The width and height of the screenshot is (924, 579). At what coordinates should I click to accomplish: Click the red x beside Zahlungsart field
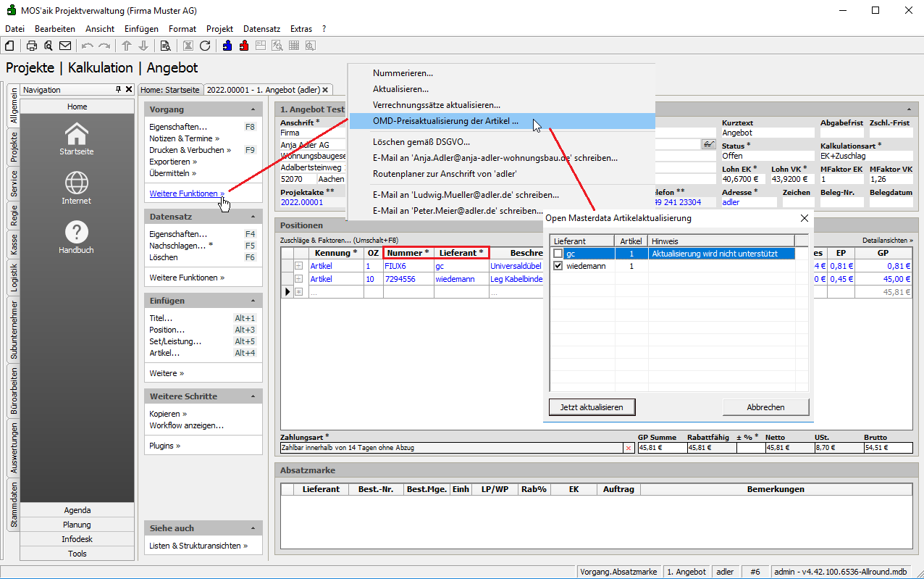(628, 448)
